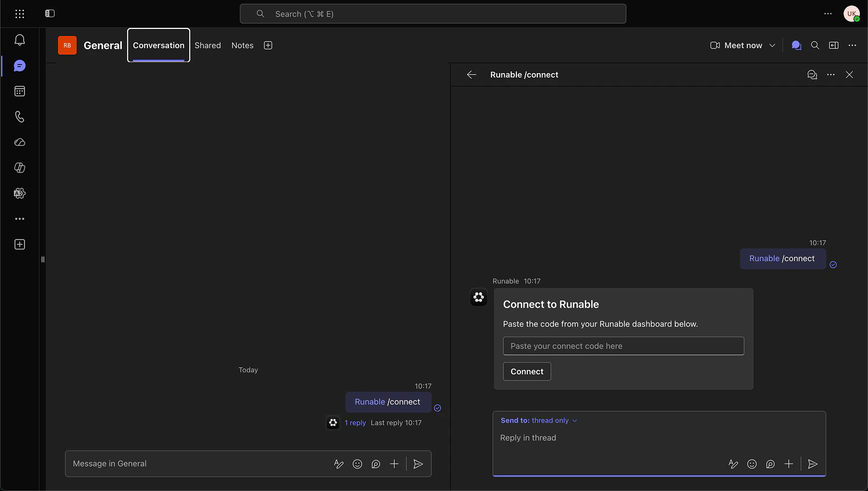Open Loop components in General compose box
The height and width of the screenshot is (491, 868).
376,464
